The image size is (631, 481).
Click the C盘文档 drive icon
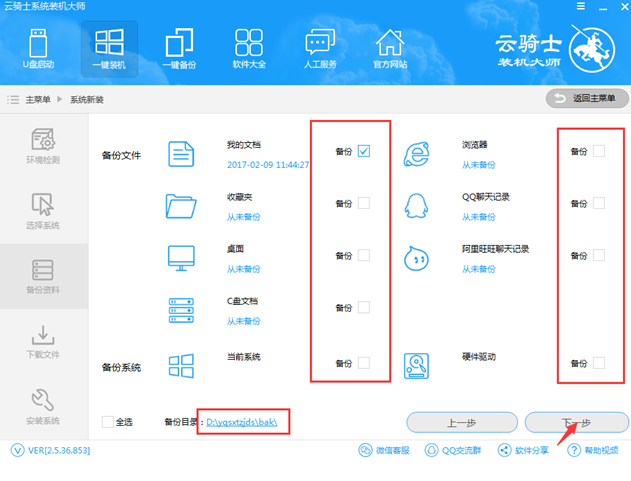click(181, 310)
